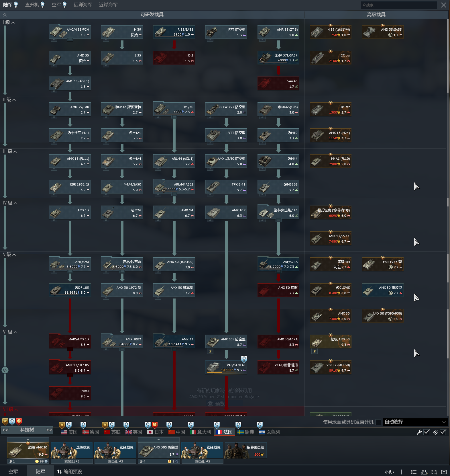Open the friends contacts icon
The image size is (450, 476).
click(424, 472)
